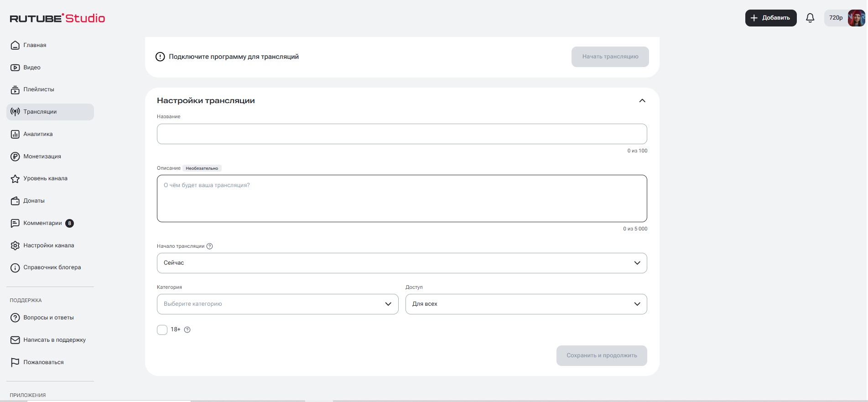
Task: Open Донаты menu item
Action: [x=50, y=201]
